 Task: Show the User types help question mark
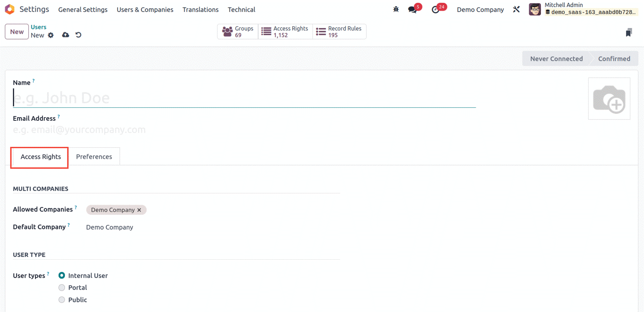[48, 274]
